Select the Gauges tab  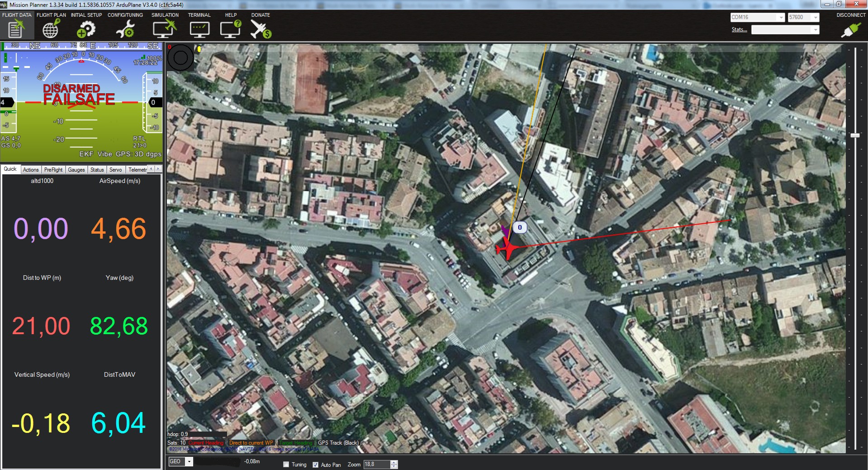76,170
